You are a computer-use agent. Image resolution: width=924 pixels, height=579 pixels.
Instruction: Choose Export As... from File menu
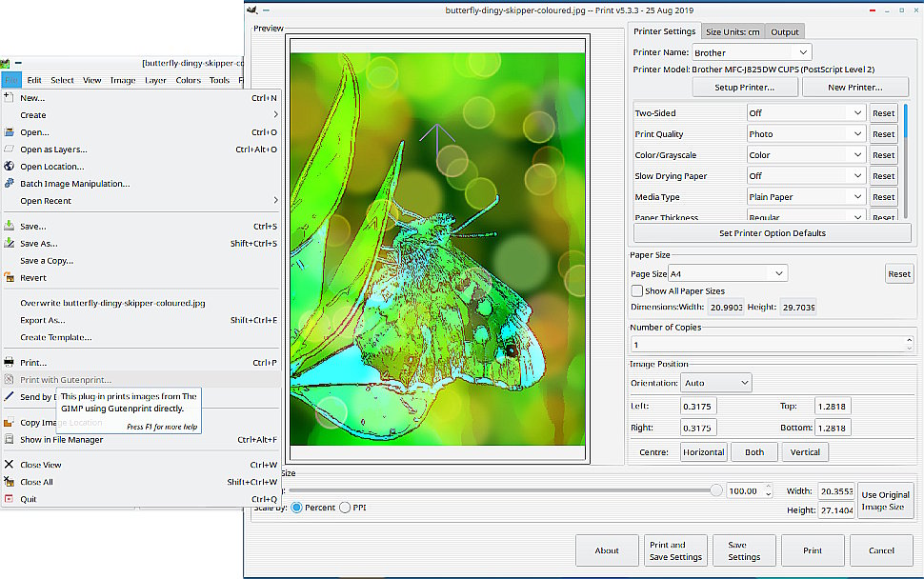pyautogui.click(x=43, y=320)
